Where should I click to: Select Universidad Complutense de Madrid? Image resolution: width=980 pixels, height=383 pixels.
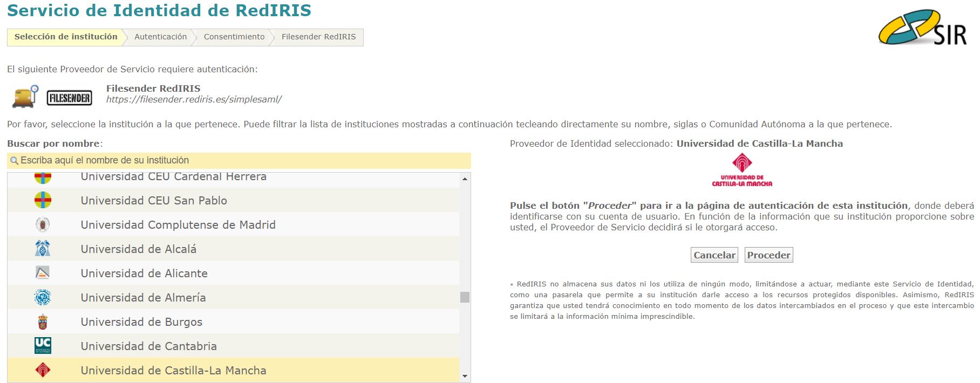tap(233, 224)
